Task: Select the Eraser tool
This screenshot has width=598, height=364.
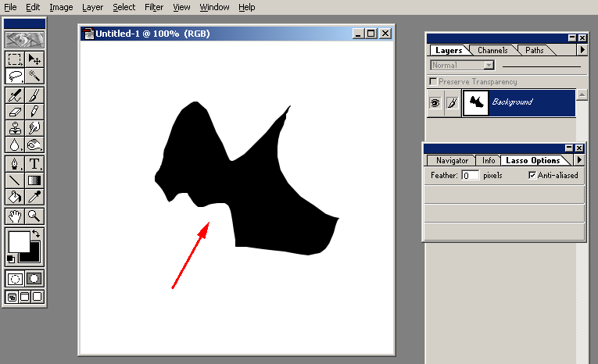Action: tap(15, 112)
